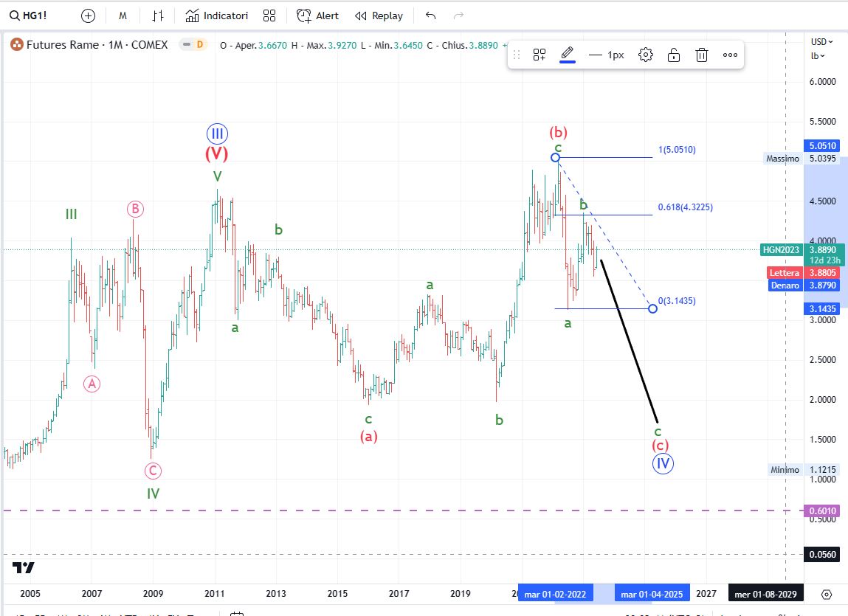Image resolution: width=848 pixels, height=616 pixels.
Task: Click the Denaro 3.8790 bid label
Action: (804, 285)
